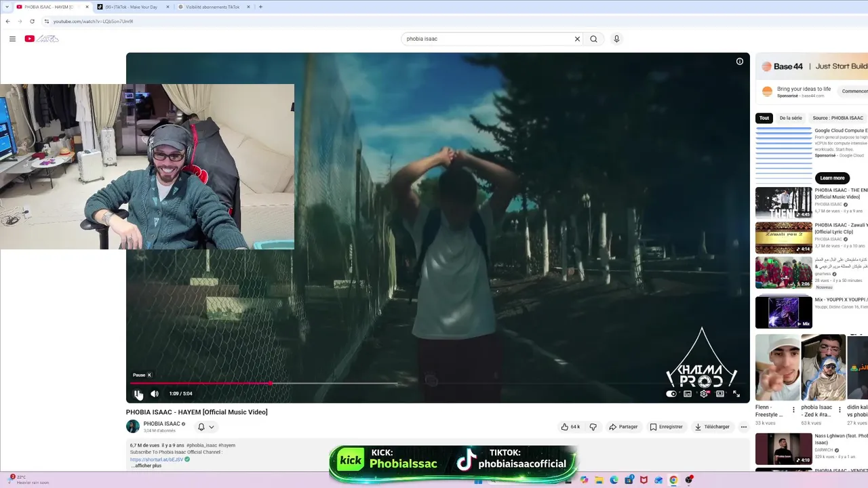
Task: Click the #phobia_isaac hashtag
Action: tap(201, 445)
